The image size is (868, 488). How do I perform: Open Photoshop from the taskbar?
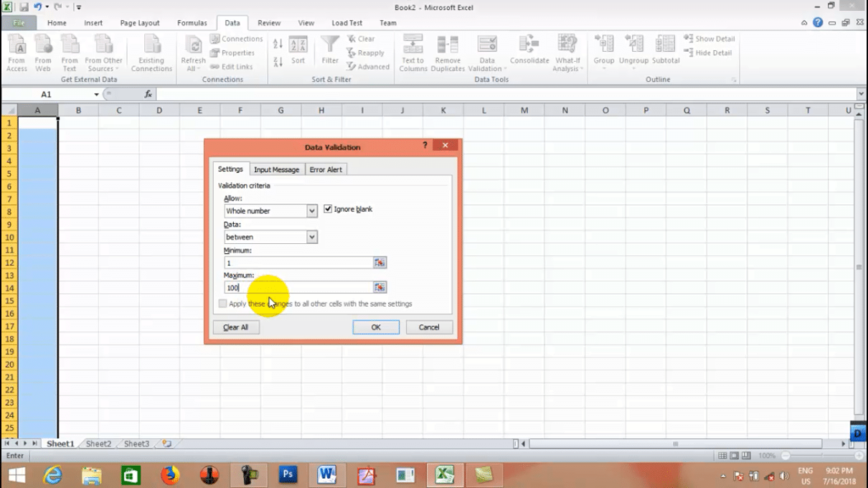pos(288,475)
